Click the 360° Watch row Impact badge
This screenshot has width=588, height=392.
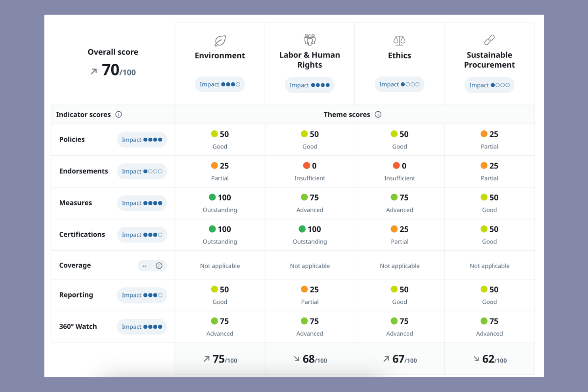142,327
